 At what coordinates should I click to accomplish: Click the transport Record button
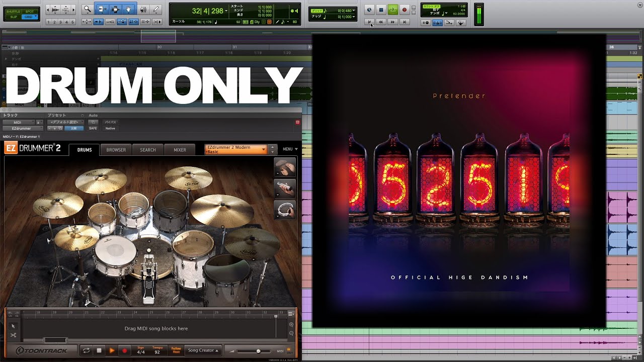coord(405,10)
